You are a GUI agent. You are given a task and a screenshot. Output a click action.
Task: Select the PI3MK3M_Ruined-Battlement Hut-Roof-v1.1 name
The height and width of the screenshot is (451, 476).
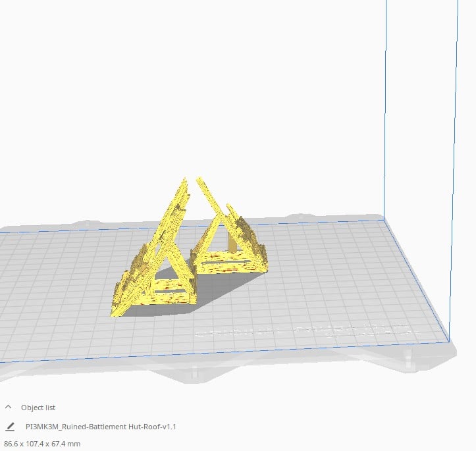(x=100, y=427)
